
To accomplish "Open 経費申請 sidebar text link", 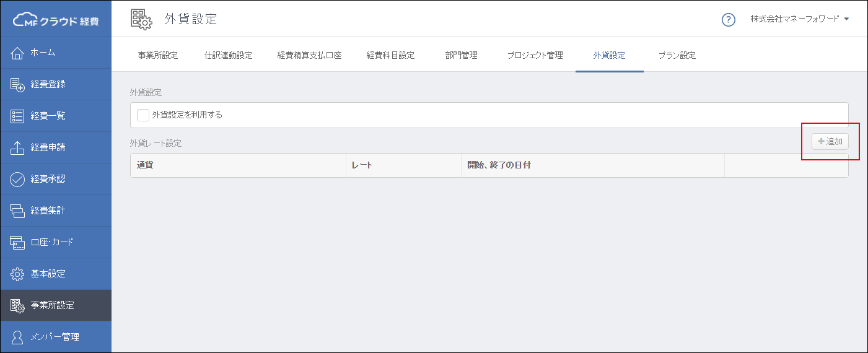I will pyautogui.click(x=48, y=147).
